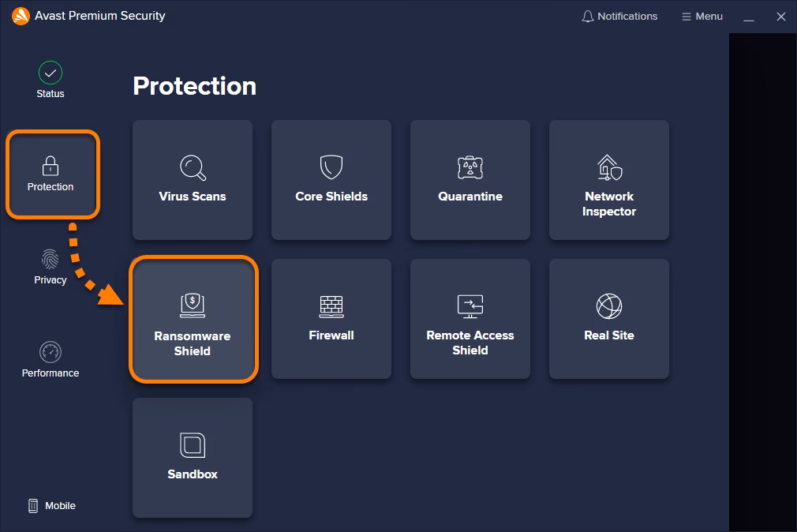This screenshot has height=532, width=797.
Task: Open the Quarantine tile
Action: (470, 180)
